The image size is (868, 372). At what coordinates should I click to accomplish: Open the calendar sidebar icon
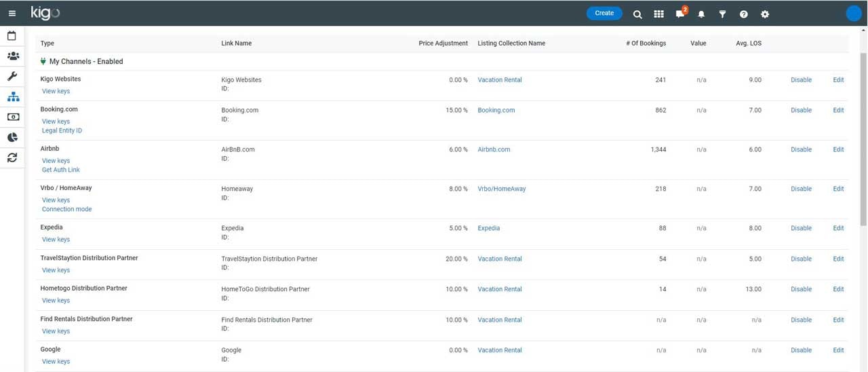click(x=12, y=36)
